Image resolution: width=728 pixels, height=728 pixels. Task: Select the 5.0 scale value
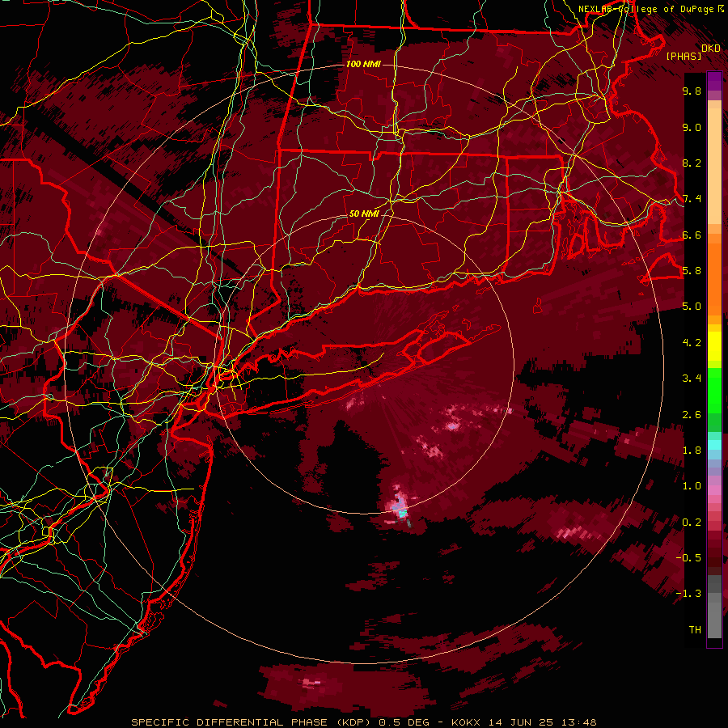pyautogui.click(x=692, y=307)
